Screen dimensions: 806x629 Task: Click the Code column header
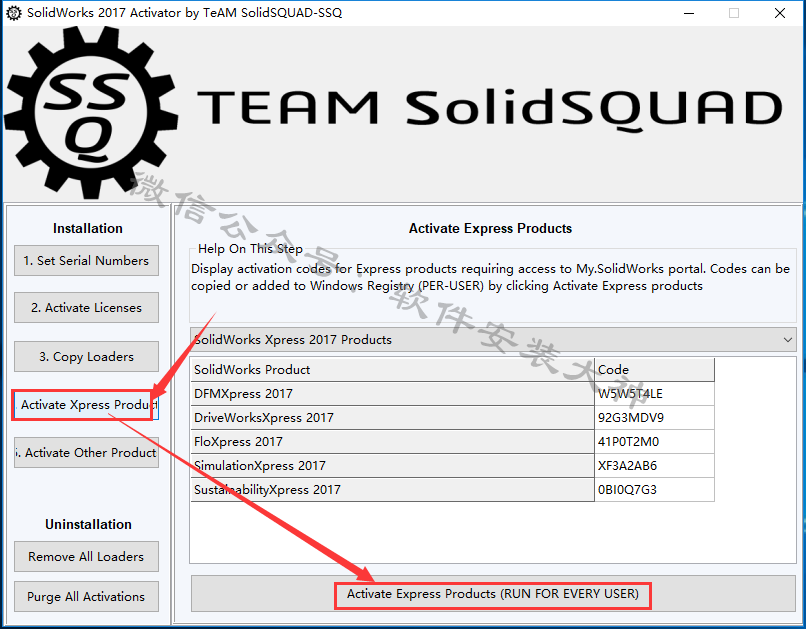coord(654,369)
